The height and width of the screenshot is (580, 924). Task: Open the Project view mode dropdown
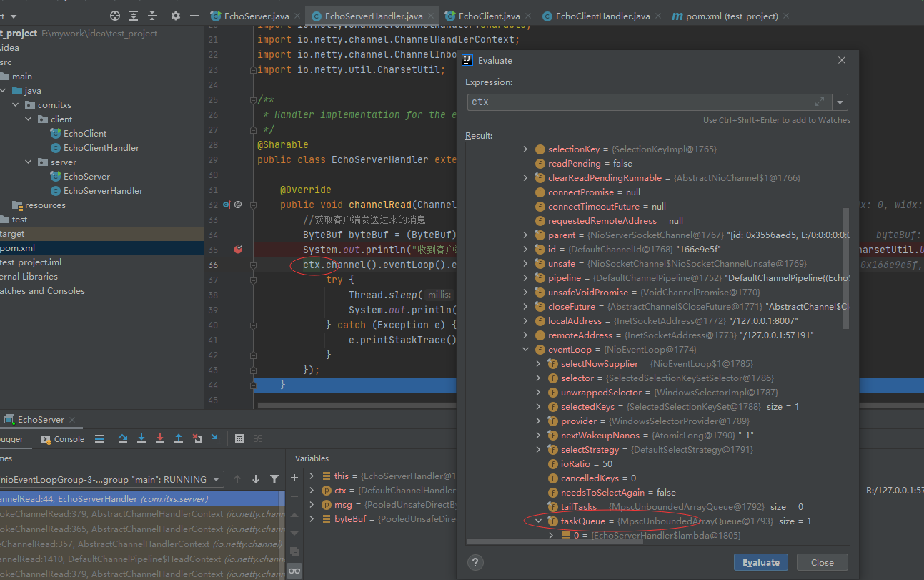tap(14, 16)
